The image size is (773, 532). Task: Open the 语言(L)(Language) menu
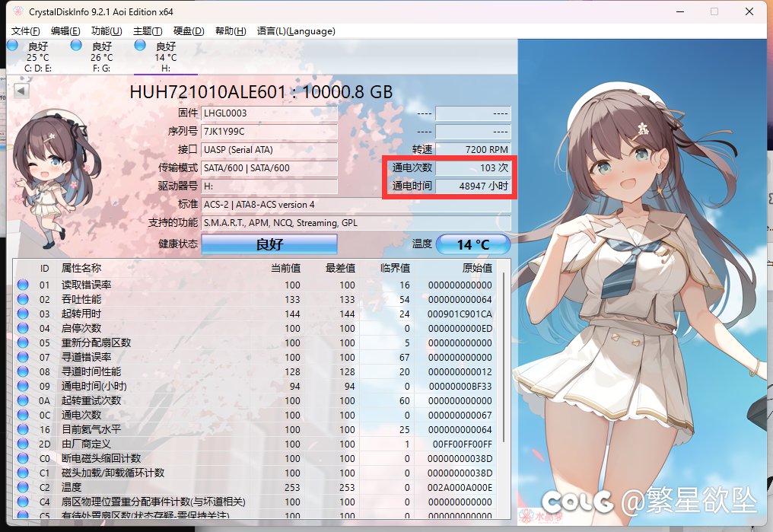(296, 31)
